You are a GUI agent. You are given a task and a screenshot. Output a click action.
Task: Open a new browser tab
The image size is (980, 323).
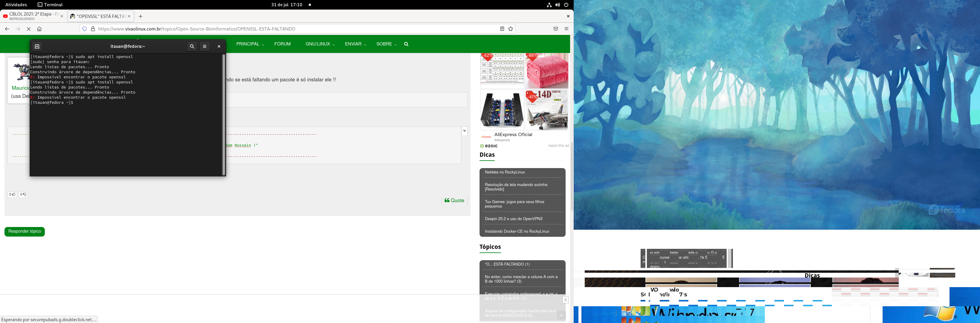point(141,16)
